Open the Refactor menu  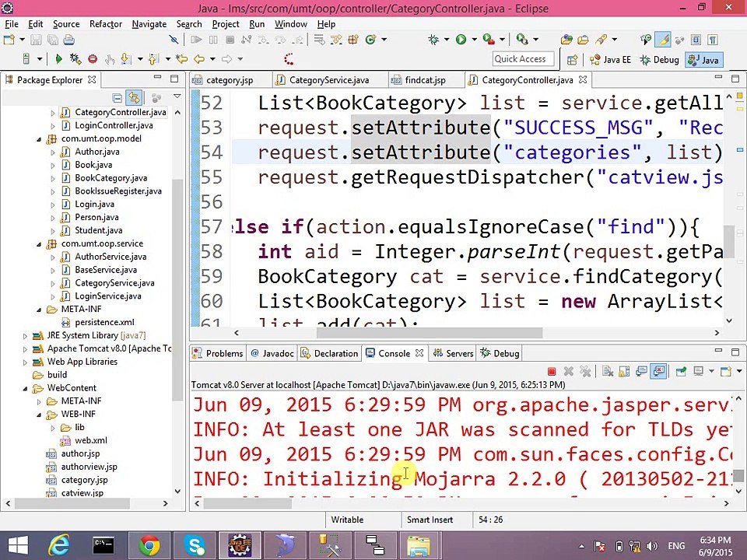pos(105,24)
